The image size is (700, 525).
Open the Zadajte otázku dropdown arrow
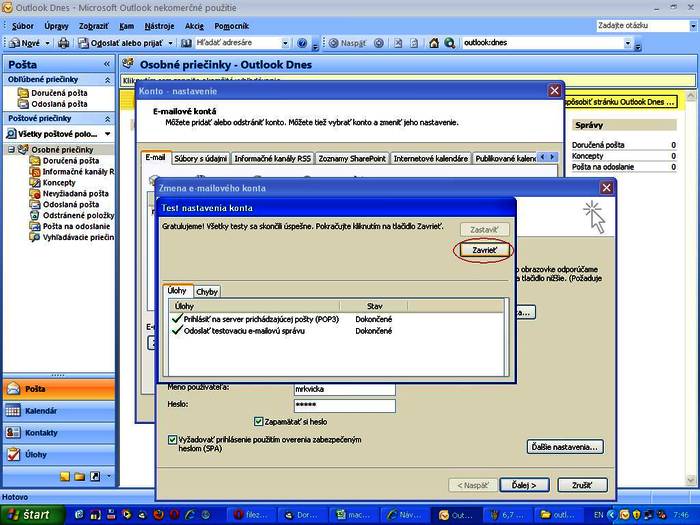(x=693, y=26)
